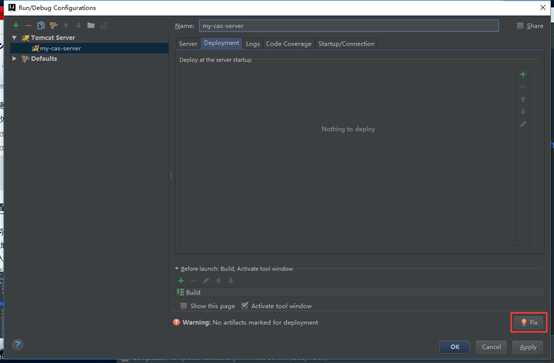Create new folder in configurations toolbar
Image resolution: width=554 pixels, height=363 pixels.
[x=91, y=25]
